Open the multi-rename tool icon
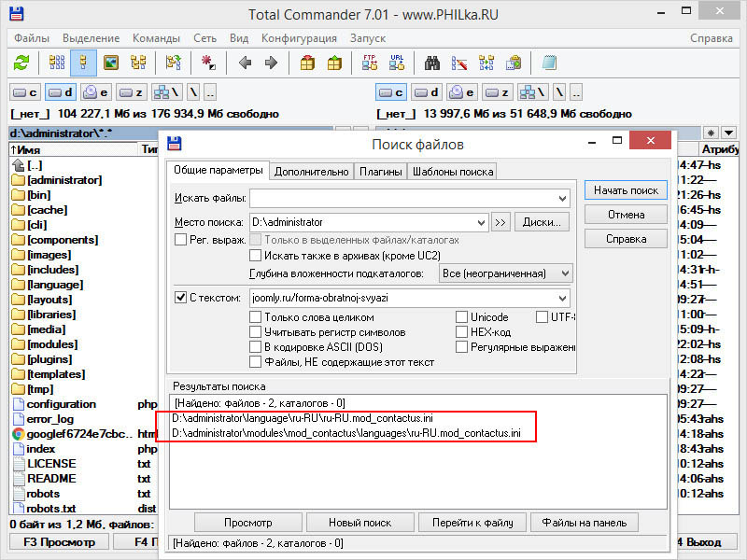 459,63
